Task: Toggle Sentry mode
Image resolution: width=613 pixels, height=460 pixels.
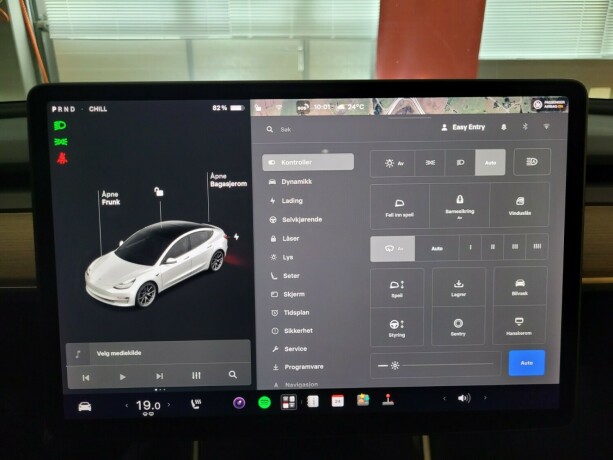Action: point(458,326)
